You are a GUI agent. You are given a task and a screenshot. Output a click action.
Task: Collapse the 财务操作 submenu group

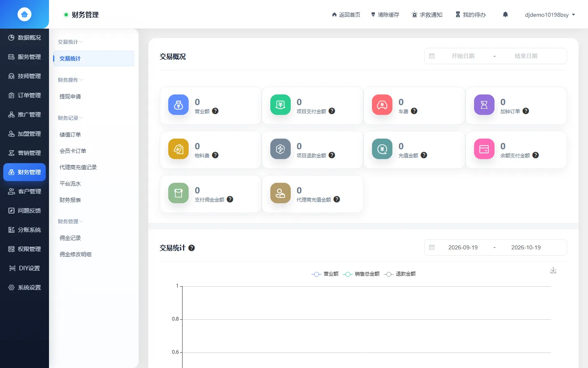pyautogui.click(x=70, y=80)
